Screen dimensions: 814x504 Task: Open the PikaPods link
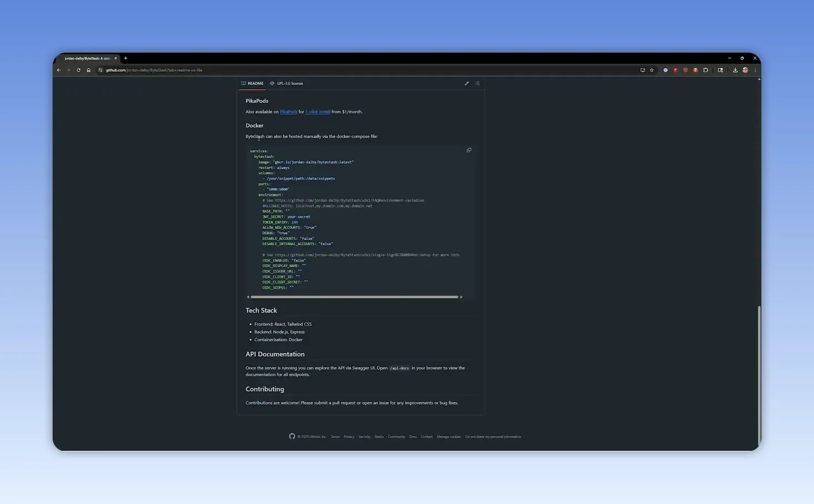(288, 112)
